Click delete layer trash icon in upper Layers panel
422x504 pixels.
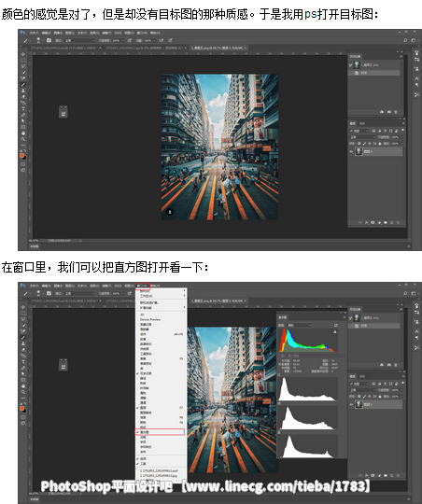pyautogui.click(x=399, y=222)
